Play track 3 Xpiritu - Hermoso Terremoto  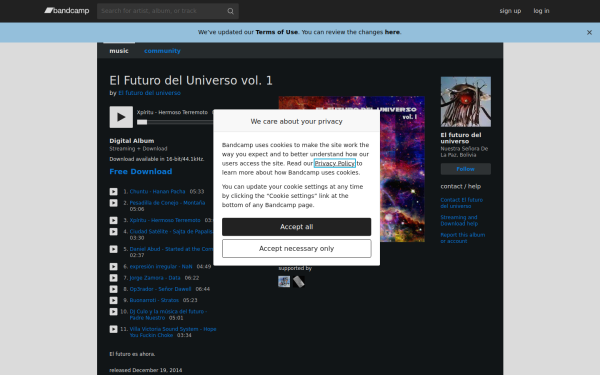114,220
